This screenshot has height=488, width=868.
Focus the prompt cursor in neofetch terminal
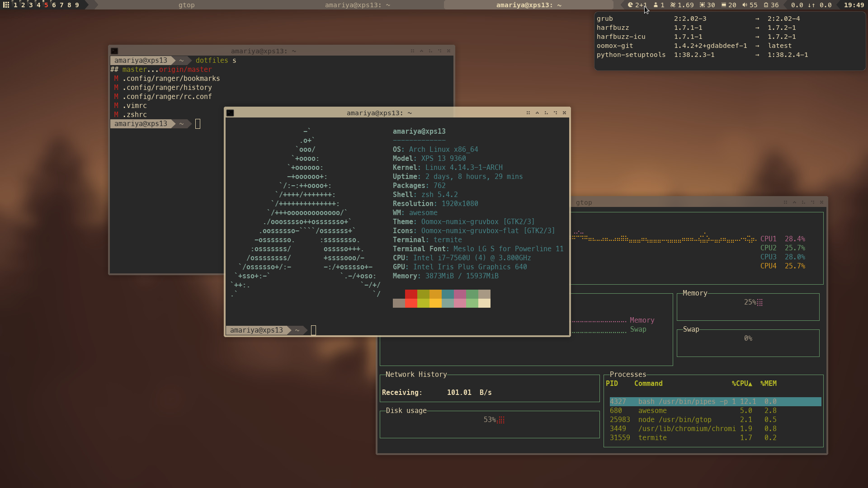pyautogui.click(x=313, y=330)
